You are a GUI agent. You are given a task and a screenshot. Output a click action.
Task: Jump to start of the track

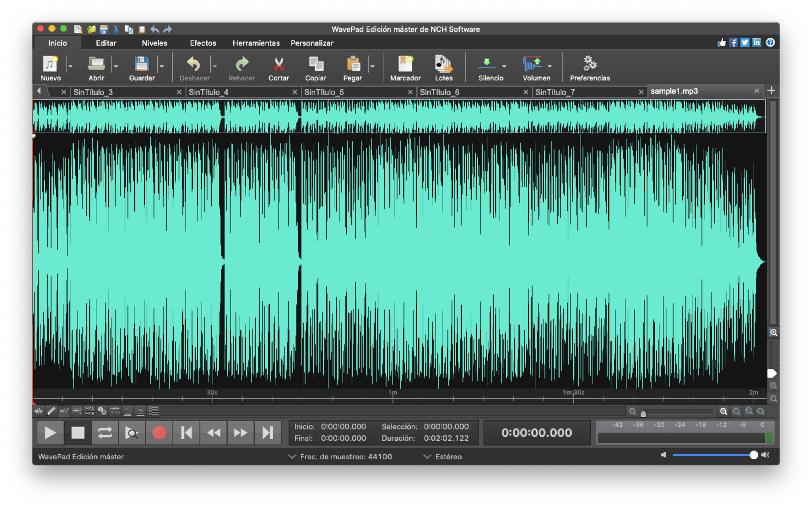point(186,433)
